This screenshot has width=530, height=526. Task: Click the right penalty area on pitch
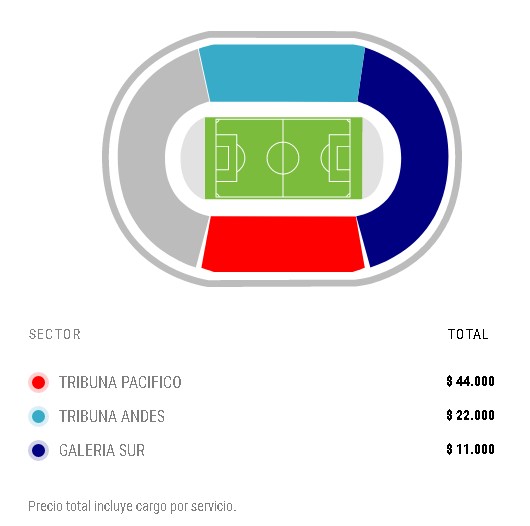point(340,158)
